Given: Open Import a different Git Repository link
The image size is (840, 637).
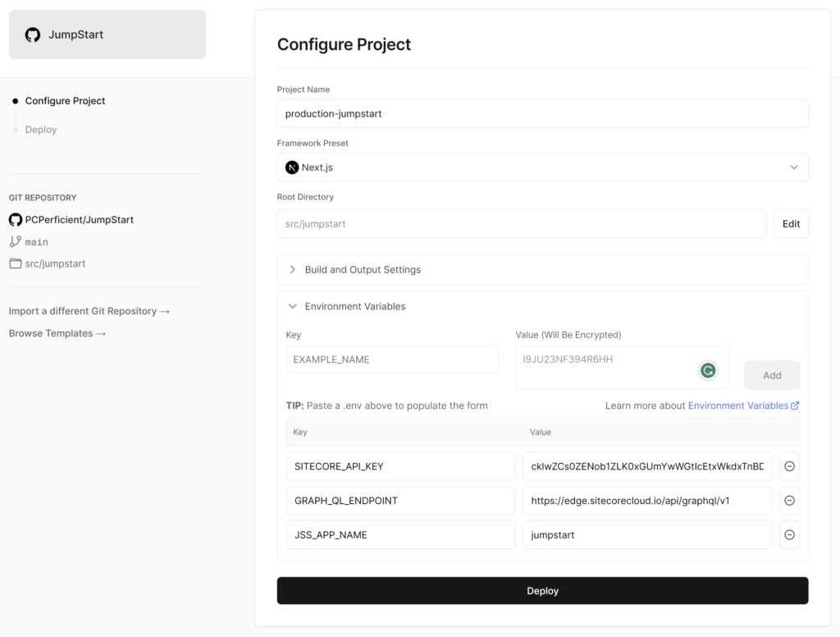Looking at the screenshot, I should pyautogui.click(x=89, y=311).
